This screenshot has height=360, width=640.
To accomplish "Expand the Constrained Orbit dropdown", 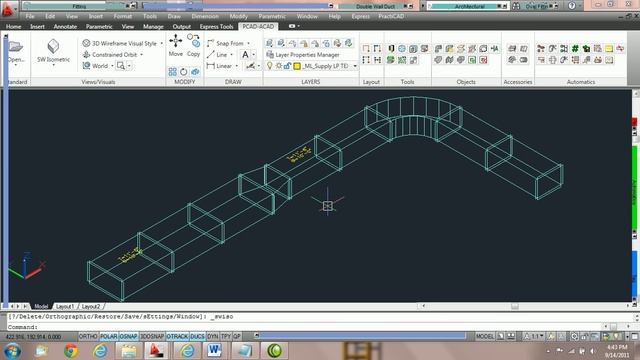I will 142,55.
